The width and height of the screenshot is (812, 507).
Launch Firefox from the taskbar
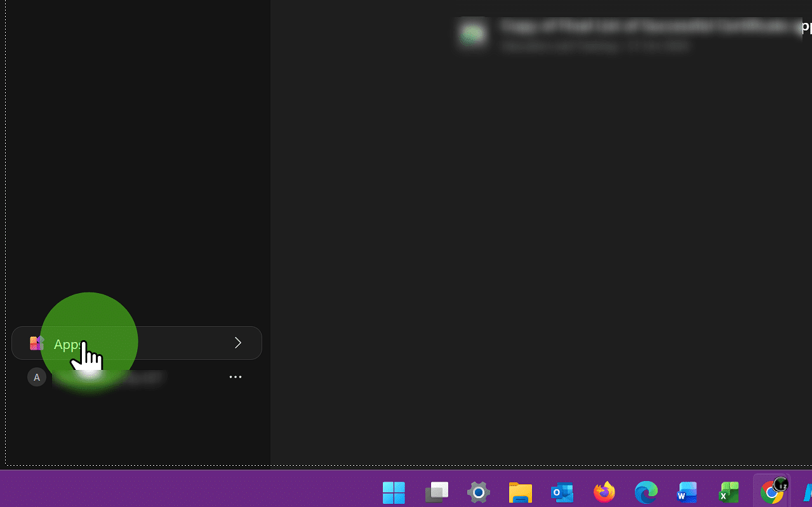[604, 492]
